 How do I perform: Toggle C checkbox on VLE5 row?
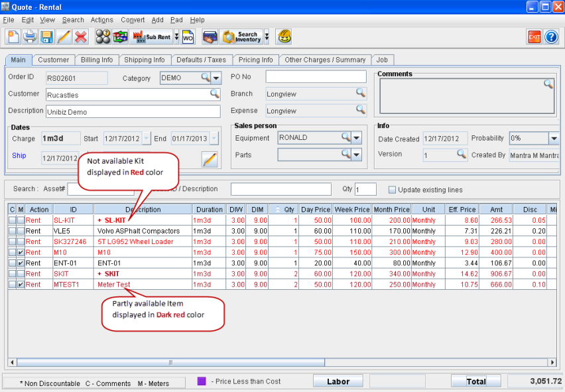12,231
